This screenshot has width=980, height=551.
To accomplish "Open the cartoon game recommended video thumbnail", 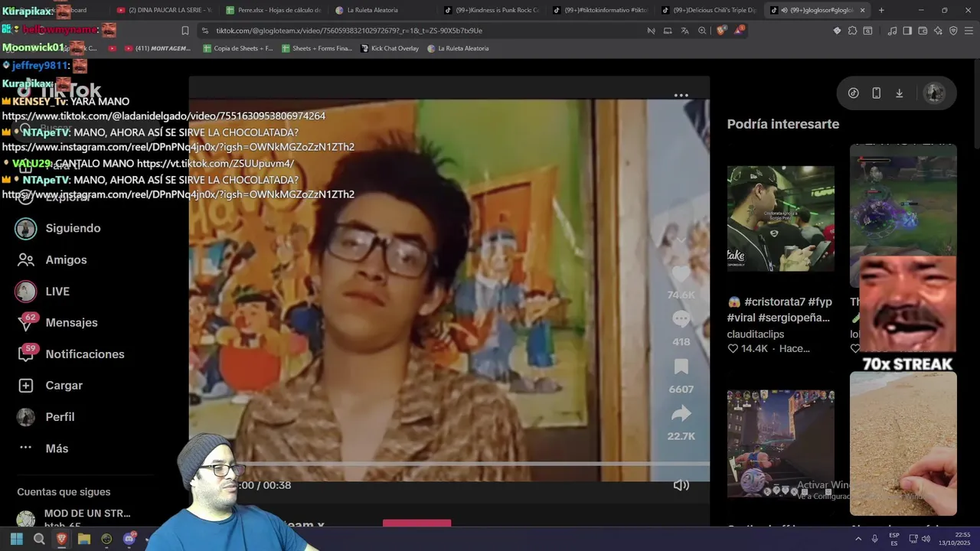I will click(780, 444).
